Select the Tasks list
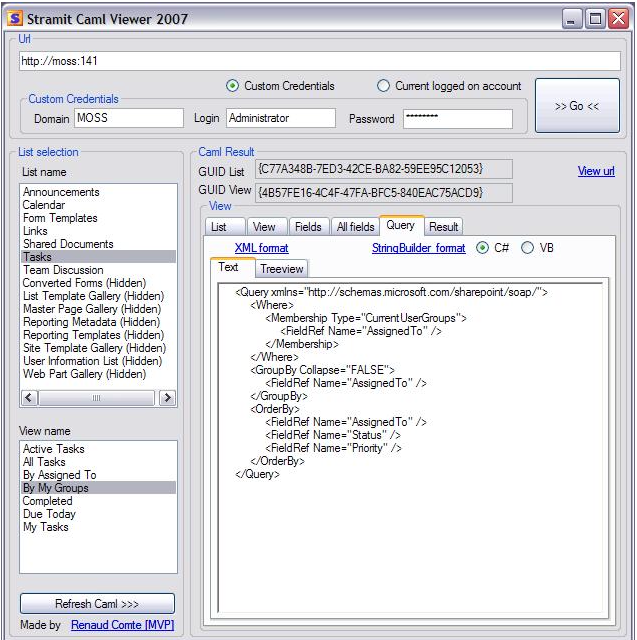Screen dimensions: 637x640 coord(98,257)
